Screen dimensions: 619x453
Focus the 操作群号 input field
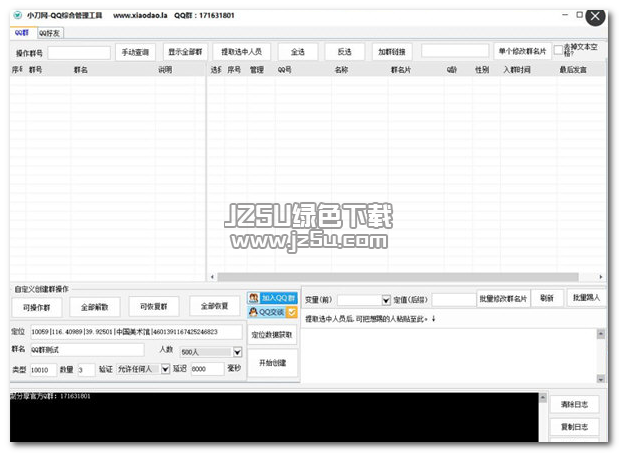coord(79,53)
